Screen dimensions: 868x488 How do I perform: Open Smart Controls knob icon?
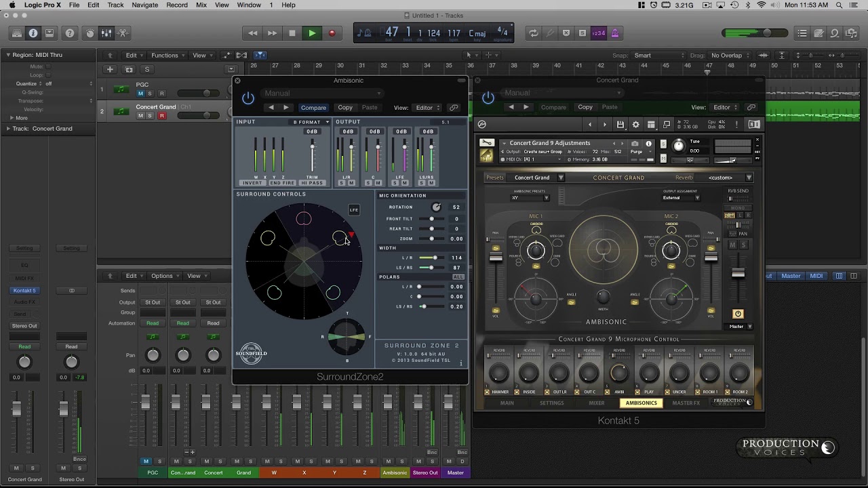pyautogui.click(x=90, y=33)
